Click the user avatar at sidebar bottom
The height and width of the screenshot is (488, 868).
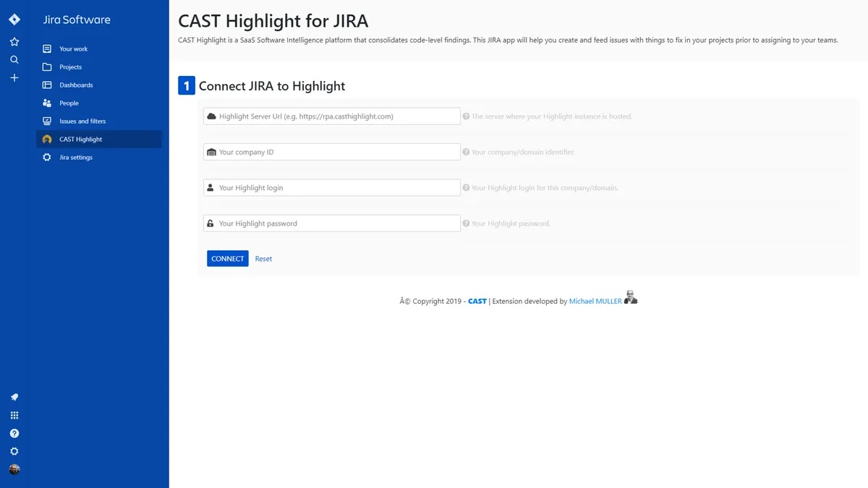[x=14, y=469]
